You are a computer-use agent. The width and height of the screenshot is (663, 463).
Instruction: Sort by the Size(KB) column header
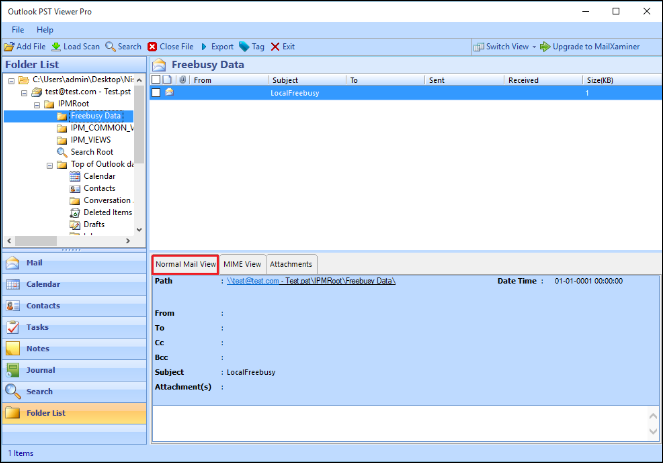tap(622, 80)
